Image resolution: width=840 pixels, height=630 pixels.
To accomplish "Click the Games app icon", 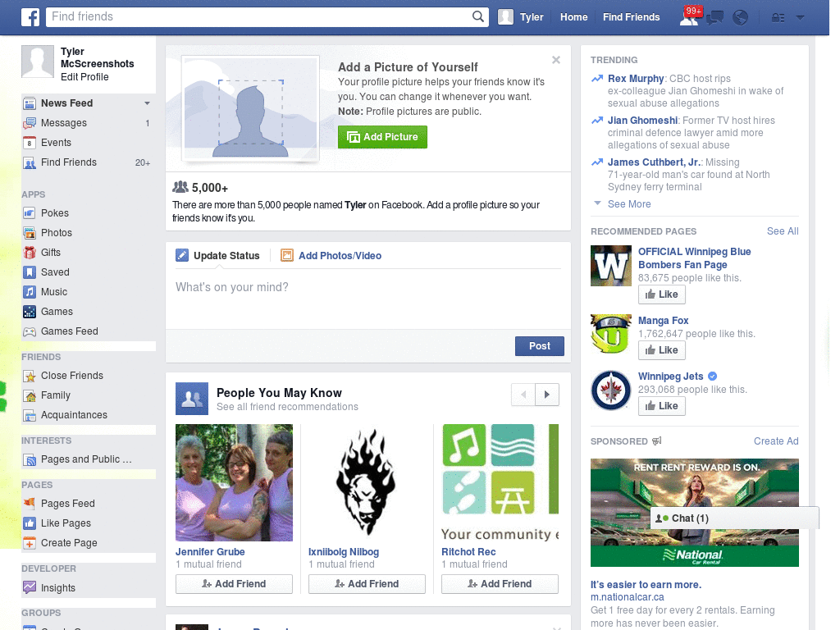I will (30, 312).
